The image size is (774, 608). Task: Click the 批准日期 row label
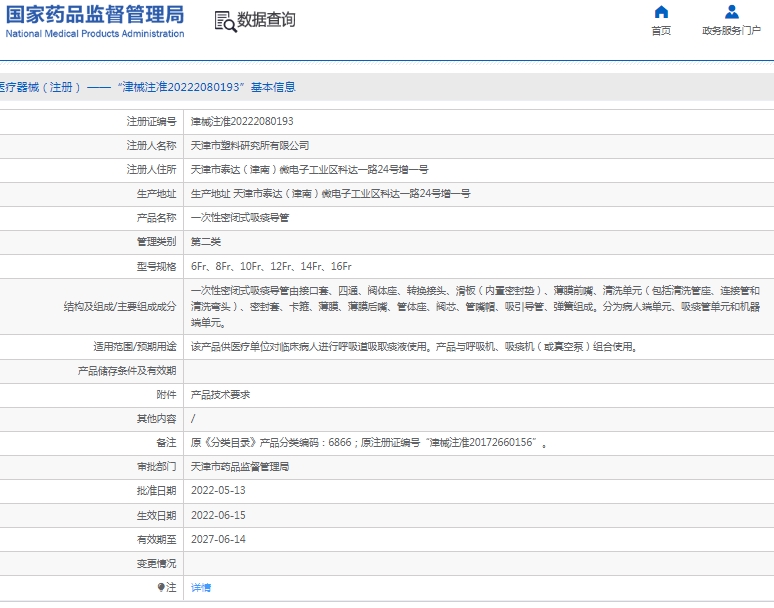(156, 491)
